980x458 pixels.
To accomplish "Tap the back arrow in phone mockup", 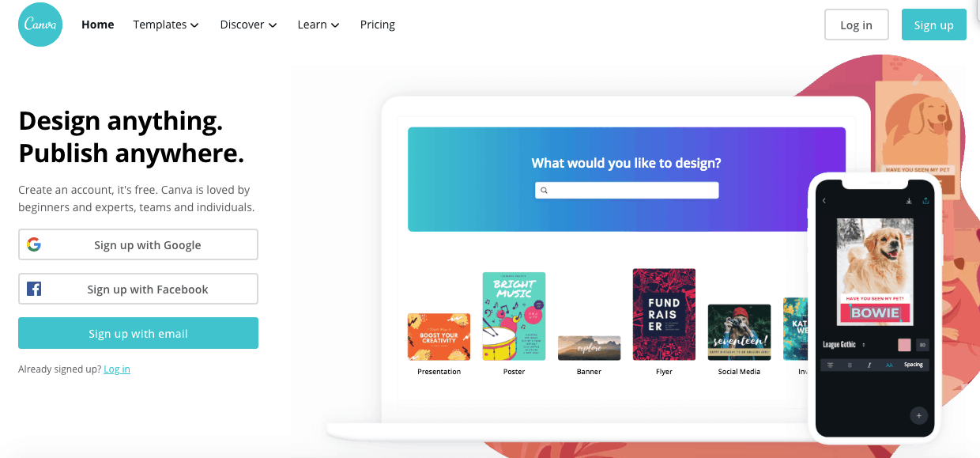I will (824, 201).
